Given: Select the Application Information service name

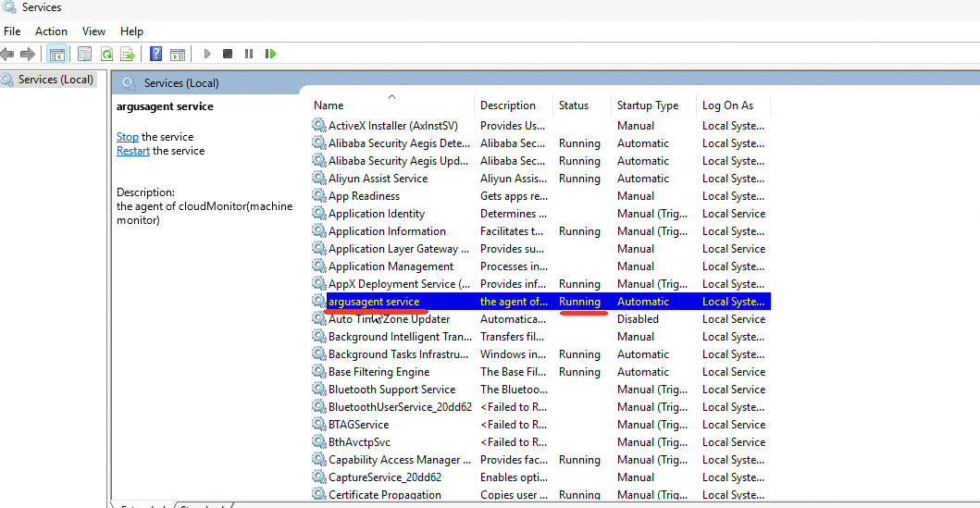Looking at the screenshot, I should (x=387, y=231).
